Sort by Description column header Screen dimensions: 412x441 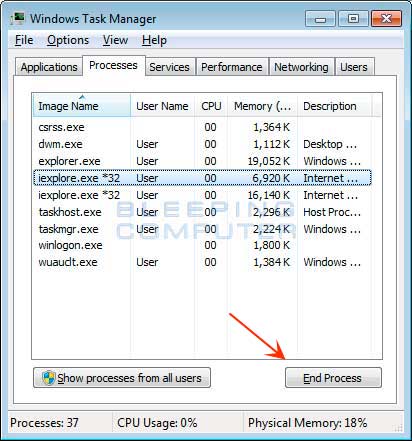(x=334, y=106)
